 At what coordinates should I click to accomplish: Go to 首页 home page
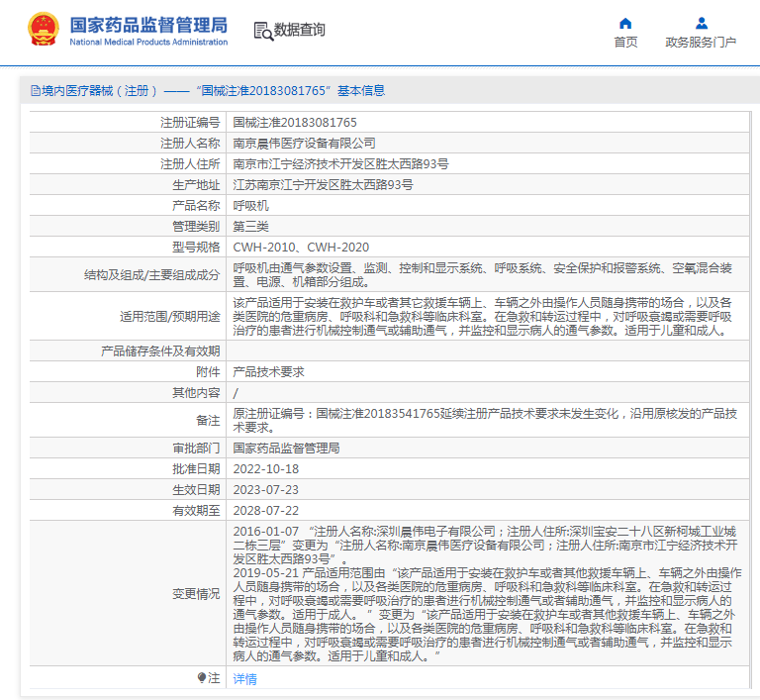625,42
